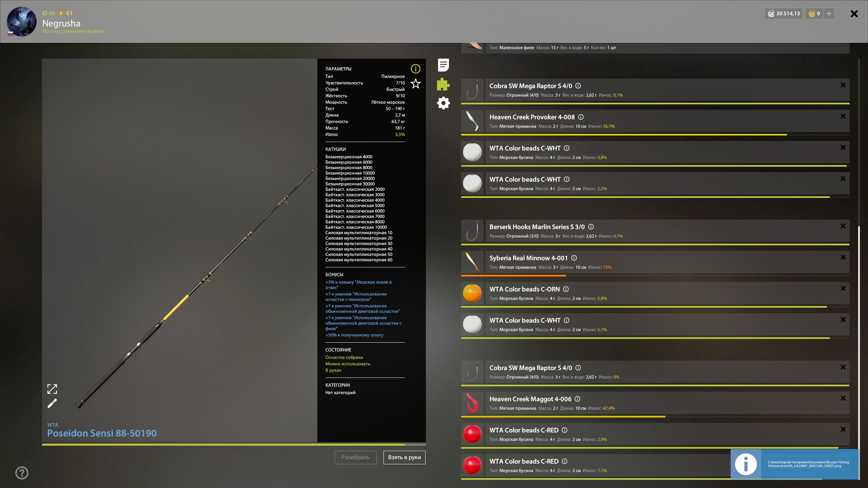
Task: Show info for WTA Color beads C-ORN
Action: pyautogui.click(x=566, y=289)
